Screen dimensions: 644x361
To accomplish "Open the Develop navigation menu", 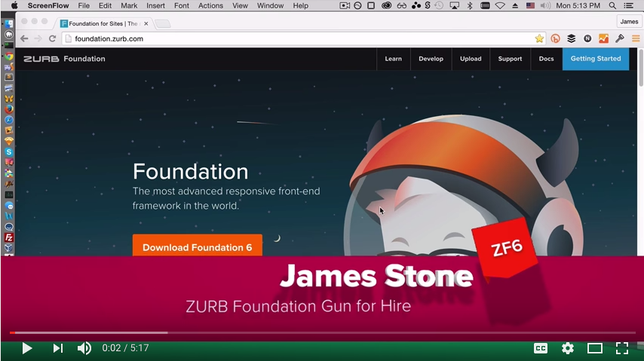I will point(431,59).
